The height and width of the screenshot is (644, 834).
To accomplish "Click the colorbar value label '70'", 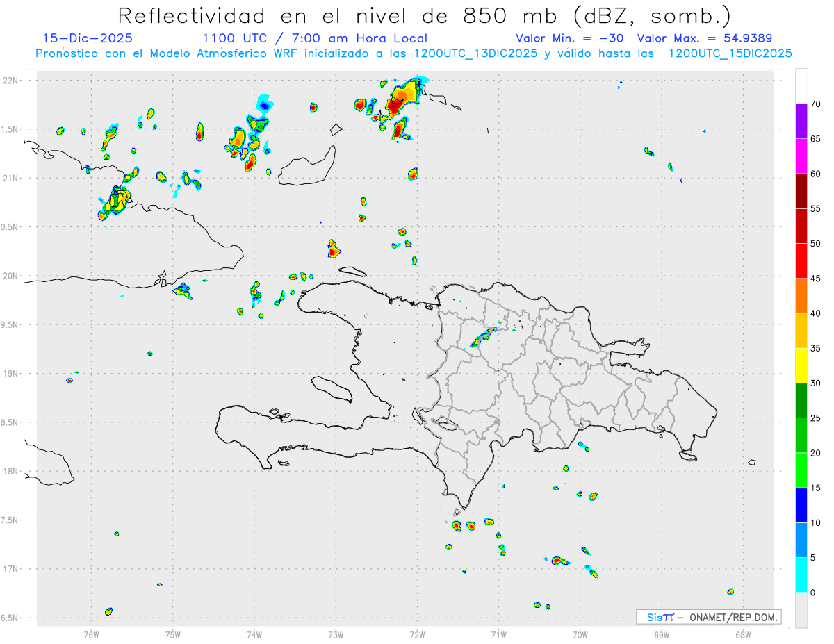I will [816, 104].
